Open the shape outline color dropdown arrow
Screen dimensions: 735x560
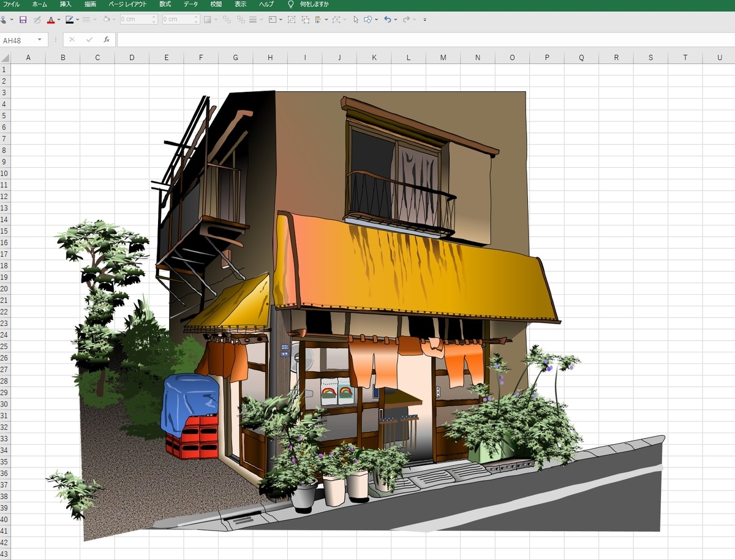click(77, 20)
